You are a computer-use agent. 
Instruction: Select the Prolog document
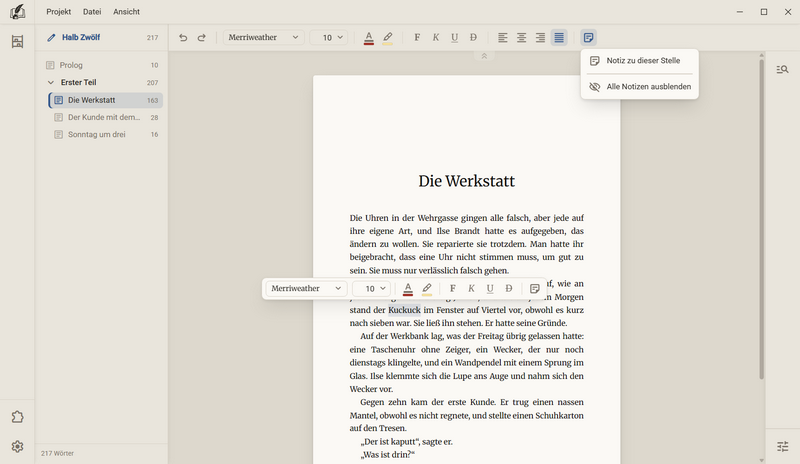click(102, 65)
